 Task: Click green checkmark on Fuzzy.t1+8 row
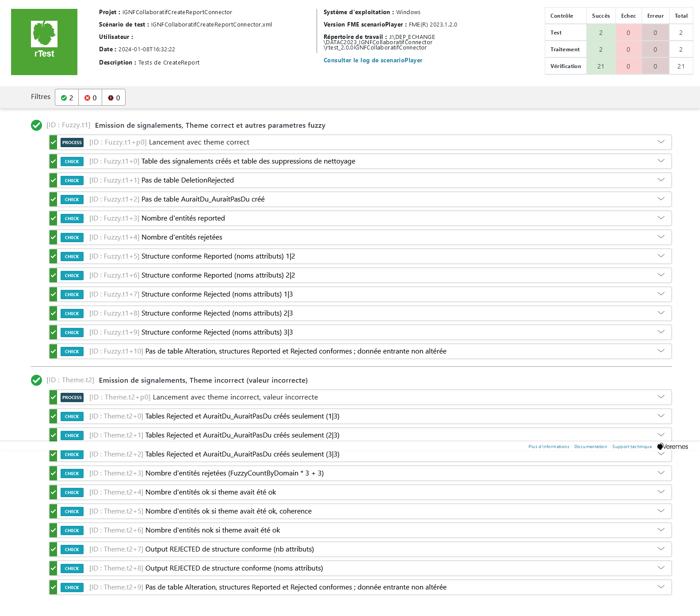pyautogui.click(x=53, y=313)
